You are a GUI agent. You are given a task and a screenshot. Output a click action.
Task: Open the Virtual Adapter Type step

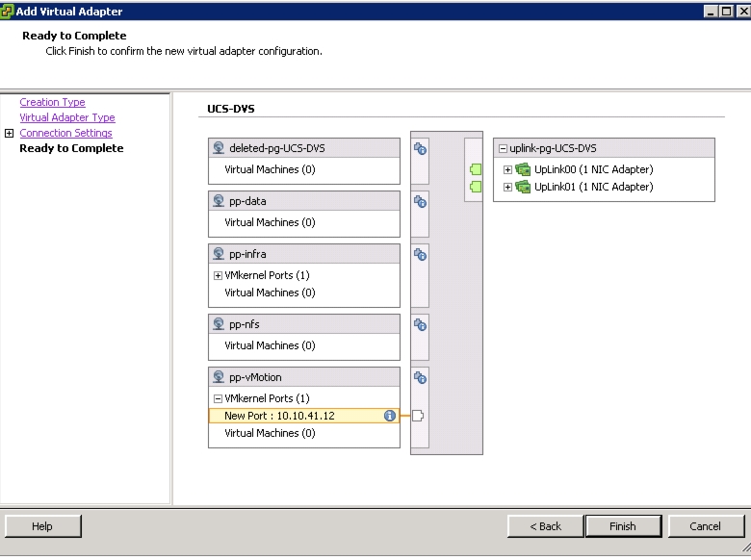click(x=67, y=117)
